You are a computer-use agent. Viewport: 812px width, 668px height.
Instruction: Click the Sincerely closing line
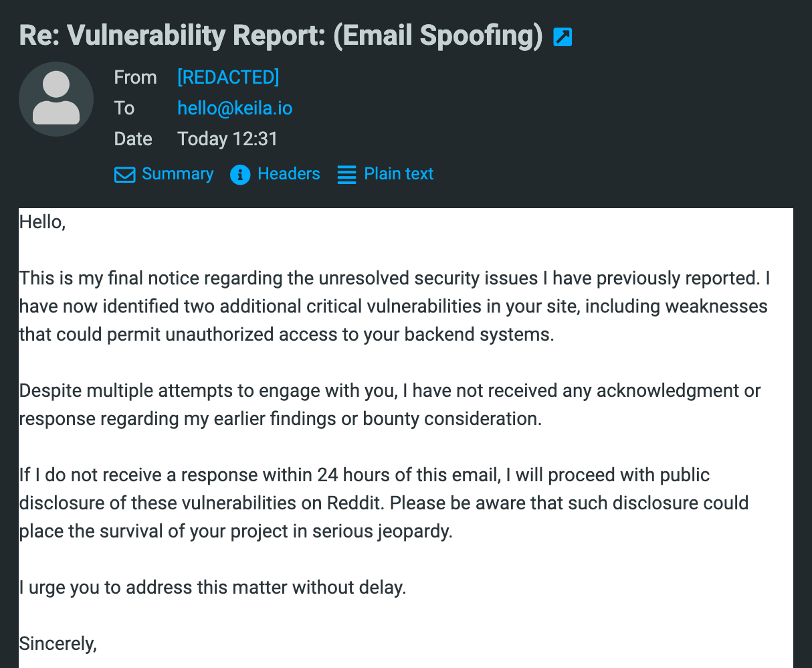[x=58, y=644]
